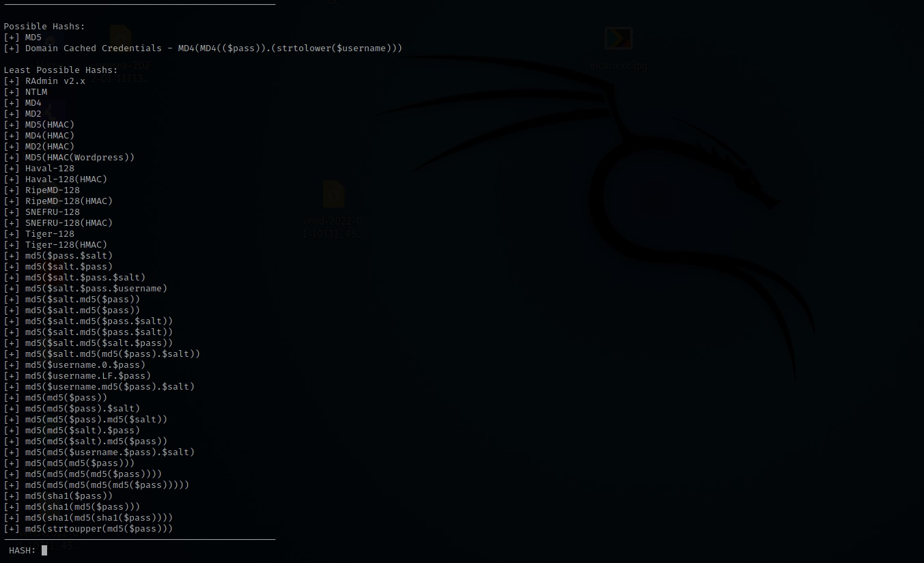Click the md5($salt.$pass.$username) line
Image resolution: width=924 pixels, height=563 pixels.
tap(96, 289)
